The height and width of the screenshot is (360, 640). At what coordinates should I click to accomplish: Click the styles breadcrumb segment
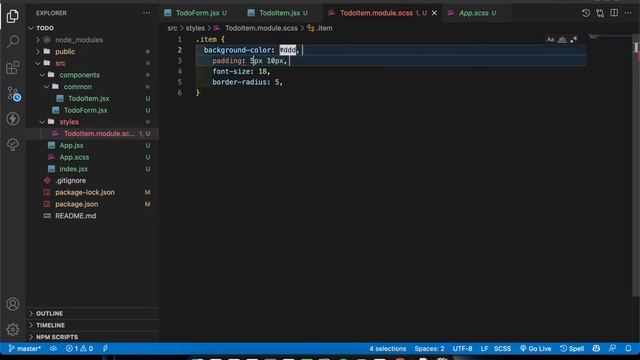(195, 28)
